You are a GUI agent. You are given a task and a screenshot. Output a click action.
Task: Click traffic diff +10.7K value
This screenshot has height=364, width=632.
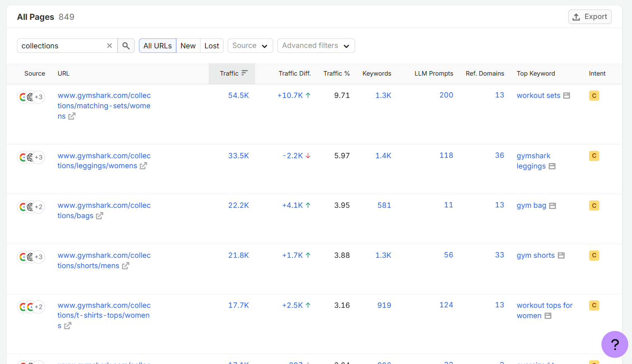point(290,95)
